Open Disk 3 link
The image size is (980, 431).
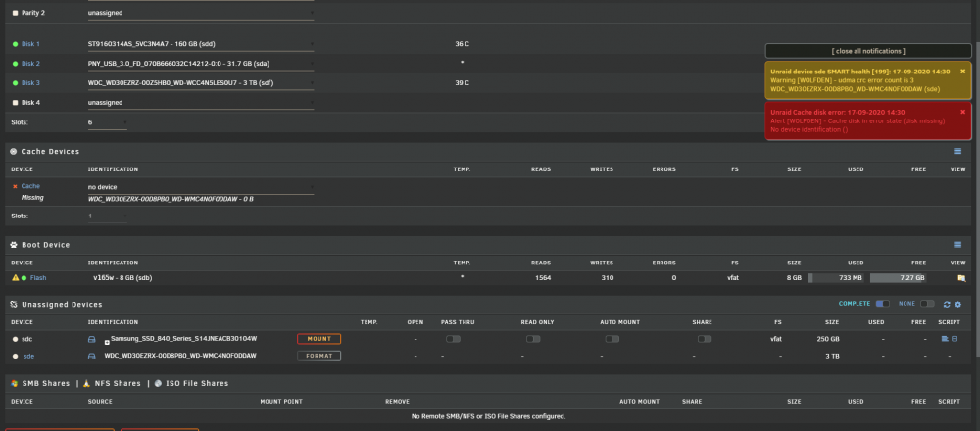[x=30, y=83]
